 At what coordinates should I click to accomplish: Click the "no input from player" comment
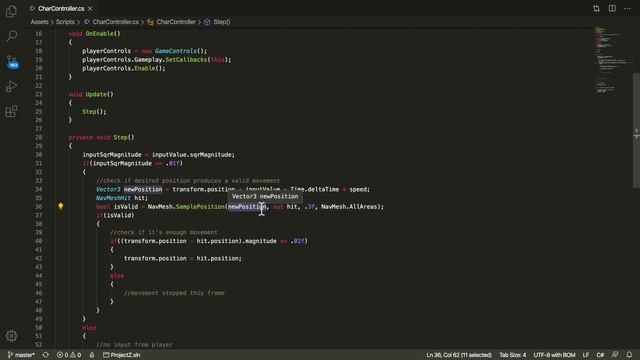coord(134,345)
